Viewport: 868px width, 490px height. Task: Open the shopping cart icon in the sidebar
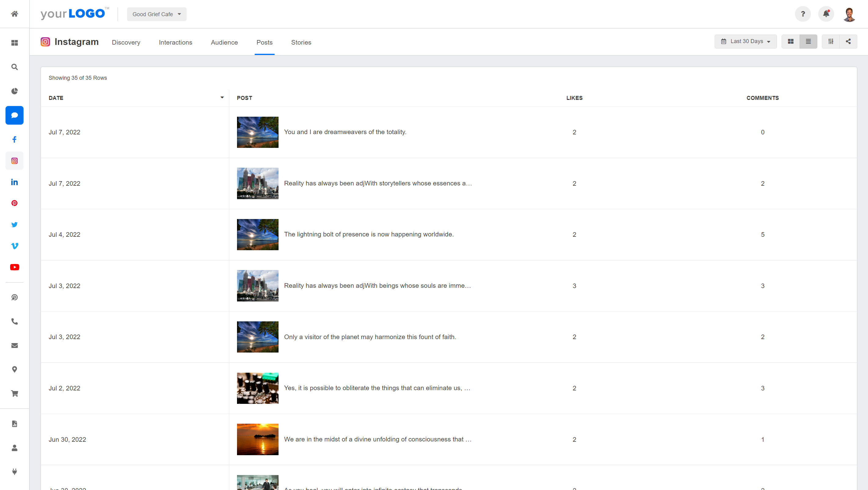(x=14, y=393)
